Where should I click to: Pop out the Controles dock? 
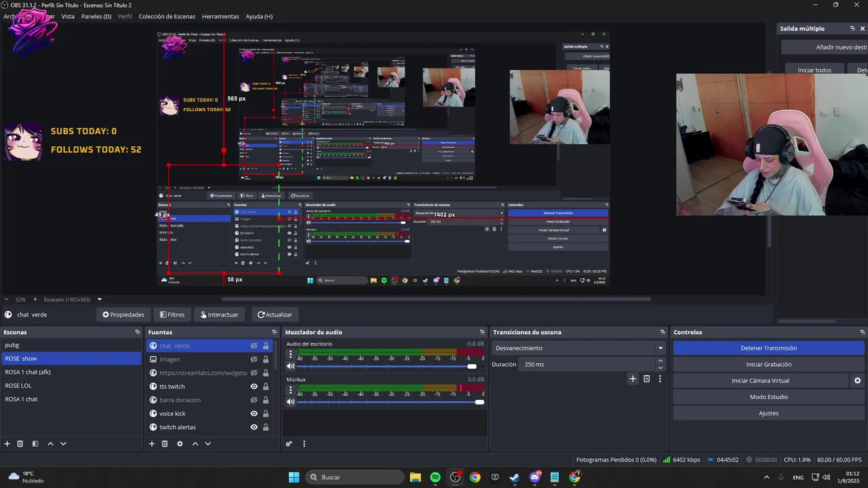862,332
